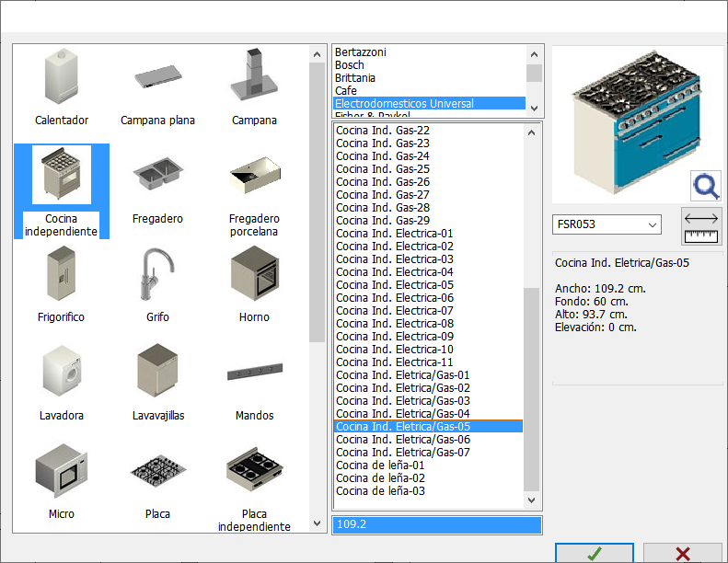Image resolution: width=728 pixels, height=563 pixels.
Task: Select the Mandos controls icon
Action: tap(254, 372)
